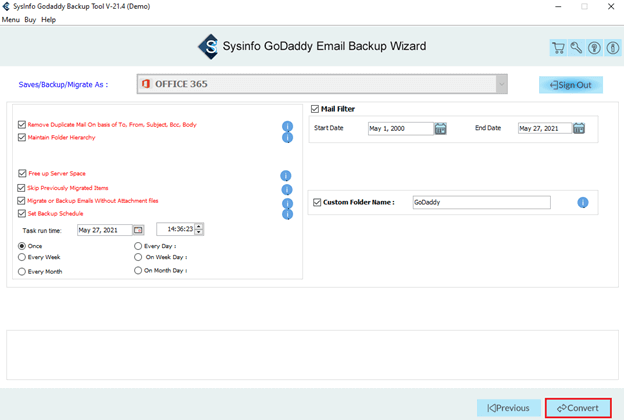This screenshot has height=420, width=624.
Task: Open the Menu menu
Action: point(11,20)
